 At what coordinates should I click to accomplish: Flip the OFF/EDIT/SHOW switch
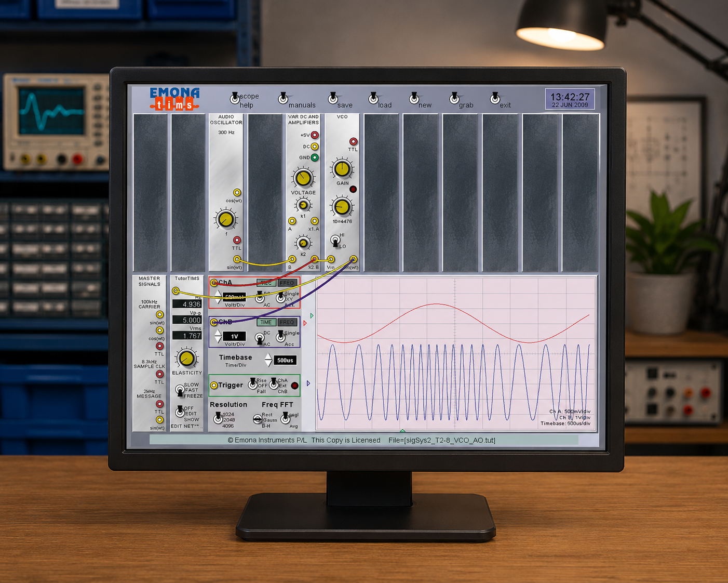click(180, 412)
